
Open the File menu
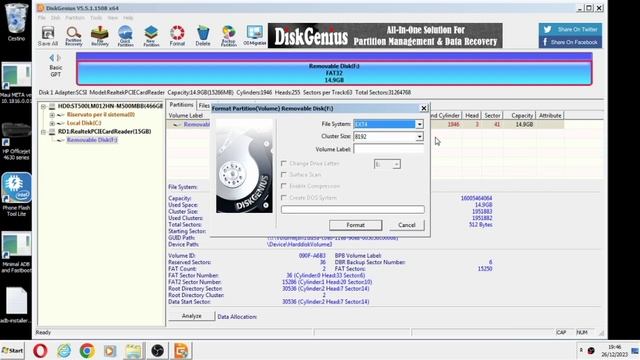[42, 18]
